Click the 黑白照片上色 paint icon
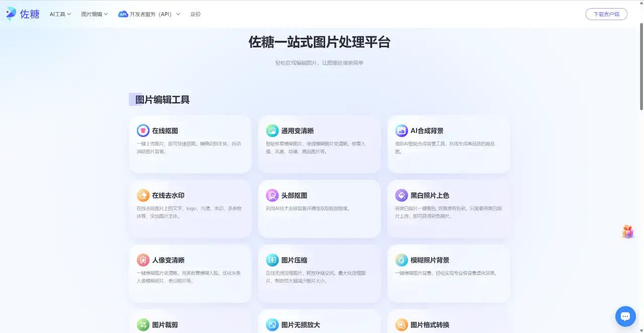The width and height of the screenshot is (644, 333). click(x=401, y=195)
